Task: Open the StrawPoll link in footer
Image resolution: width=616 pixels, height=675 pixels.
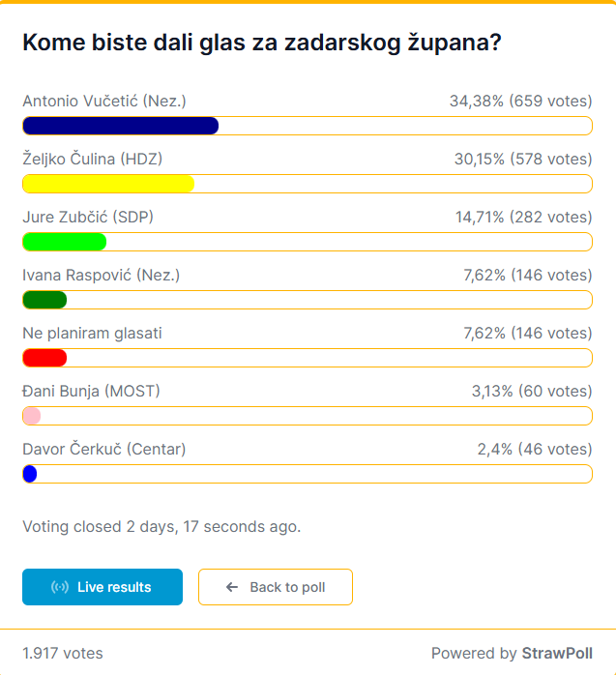Action: (557, 653)
